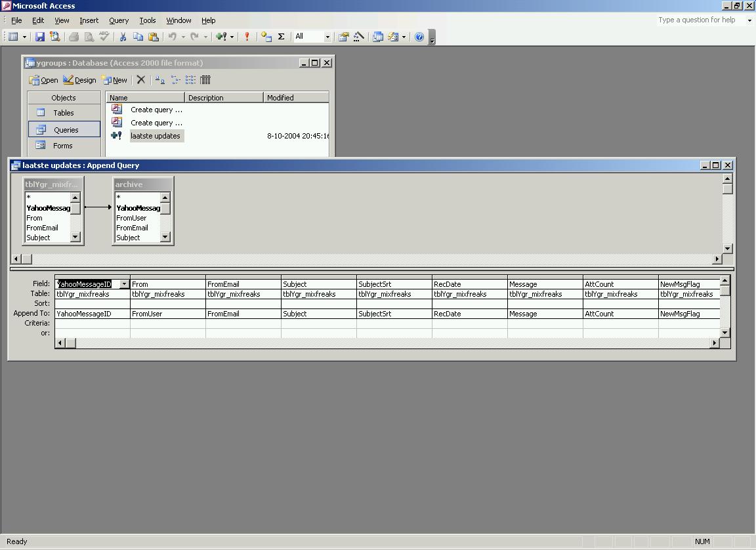Click the Print Preview toolbar icon
756x550 pixels.
click(x=89, y=37)
